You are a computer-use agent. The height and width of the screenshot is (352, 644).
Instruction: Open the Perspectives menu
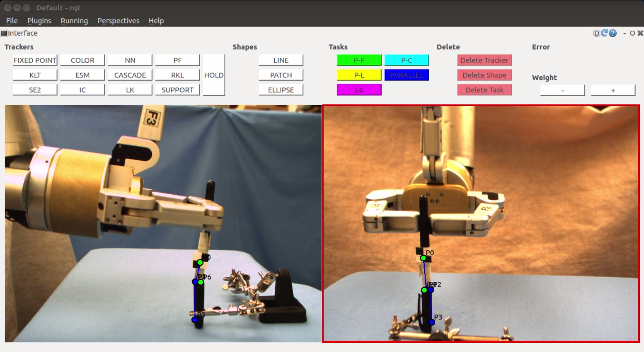click(x=118, y=21)
